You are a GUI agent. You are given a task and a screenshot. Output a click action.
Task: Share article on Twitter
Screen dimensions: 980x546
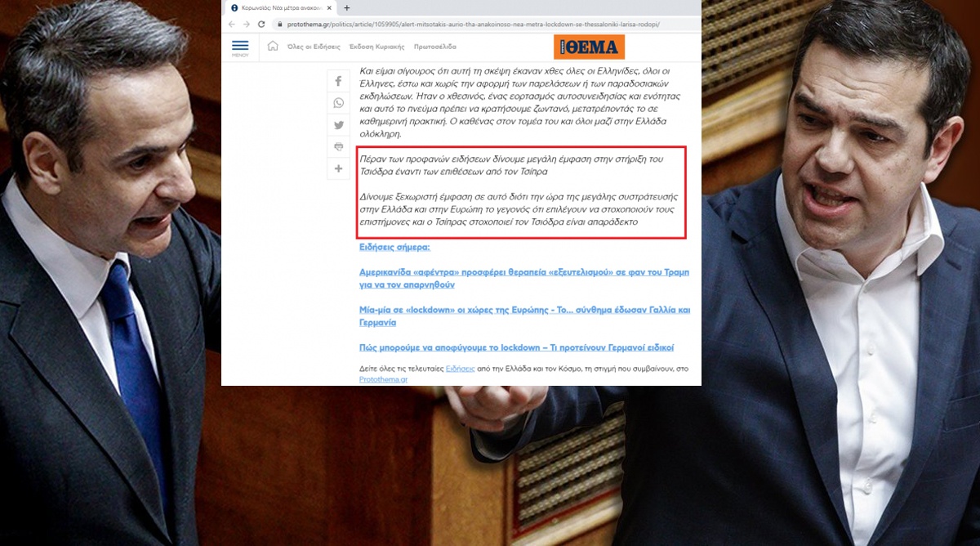pyautogui.click(x=338, y=126)
